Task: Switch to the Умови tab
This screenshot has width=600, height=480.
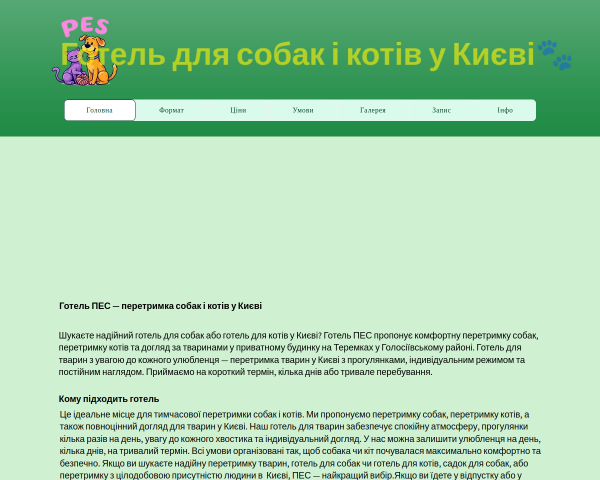Action: tap(303, 110)
